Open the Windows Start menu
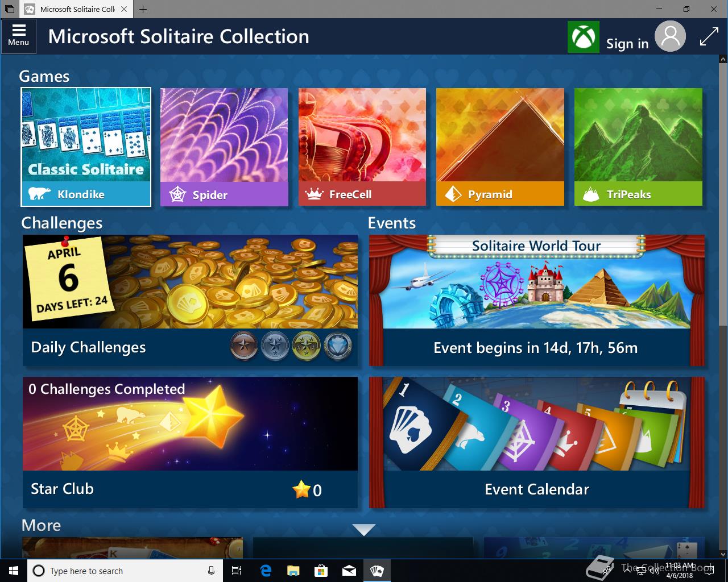This screenshot has height=582, width=728. pos(14,571)
